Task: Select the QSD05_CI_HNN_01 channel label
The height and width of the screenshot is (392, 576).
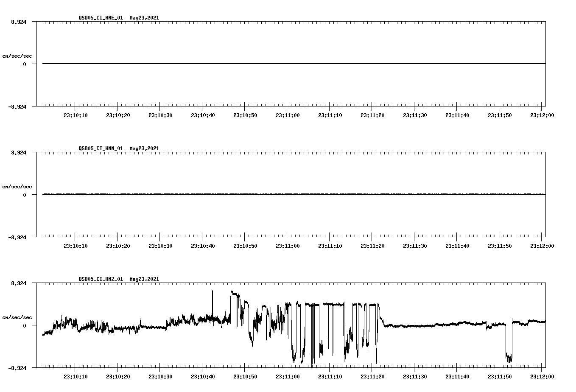Action: (x=101, y=148)
